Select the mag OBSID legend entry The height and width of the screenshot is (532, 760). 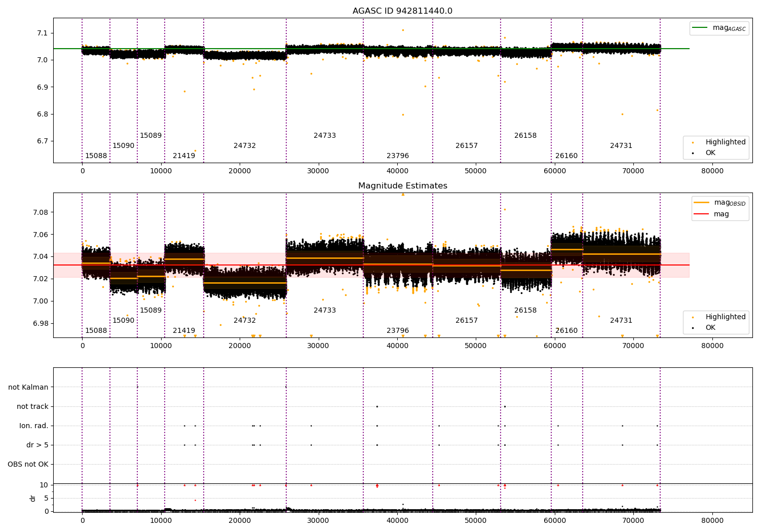(719, 203)
